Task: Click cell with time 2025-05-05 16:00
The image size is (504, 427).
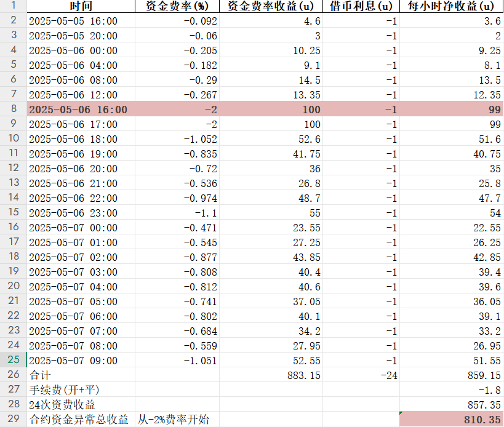Action: 81,20
